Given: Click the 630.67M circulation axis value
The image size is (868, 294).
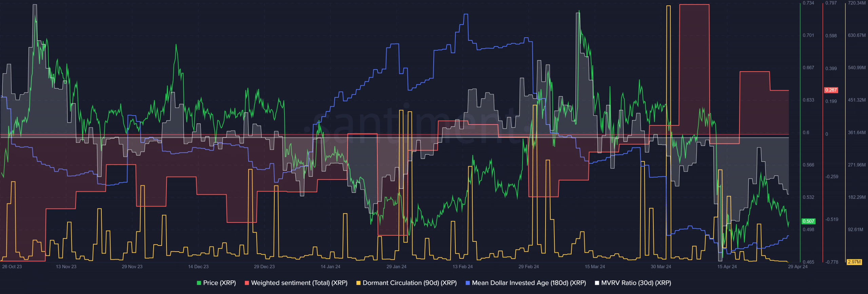Looking at the screenshot, I should tap(857, 35).
